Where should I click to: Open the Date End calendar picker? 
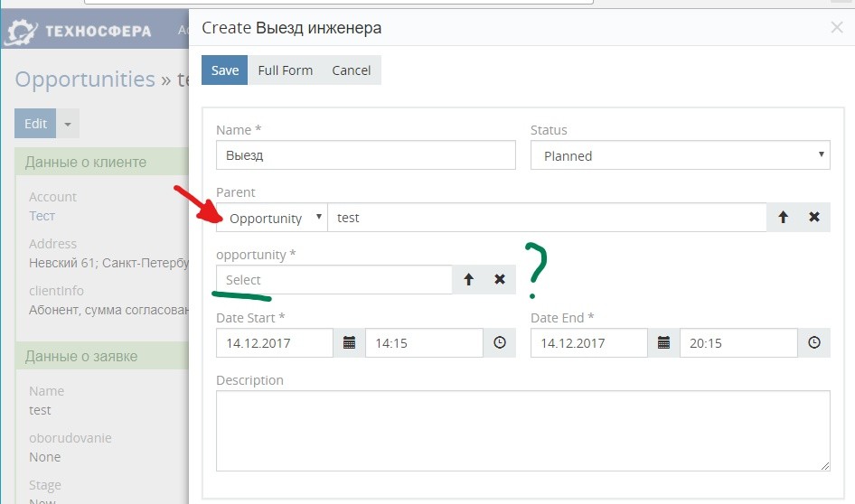(x=663, y=343)
